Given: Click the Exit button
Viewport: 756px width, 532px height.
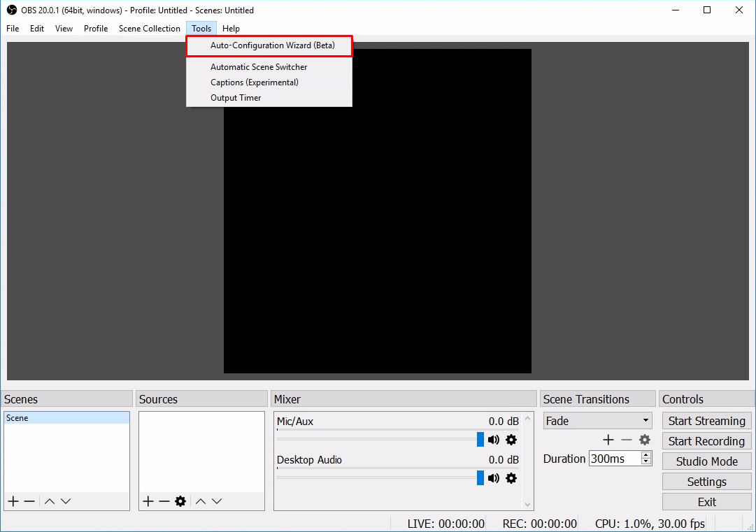Looking at the screenshot, I should [x=707, y=502].
